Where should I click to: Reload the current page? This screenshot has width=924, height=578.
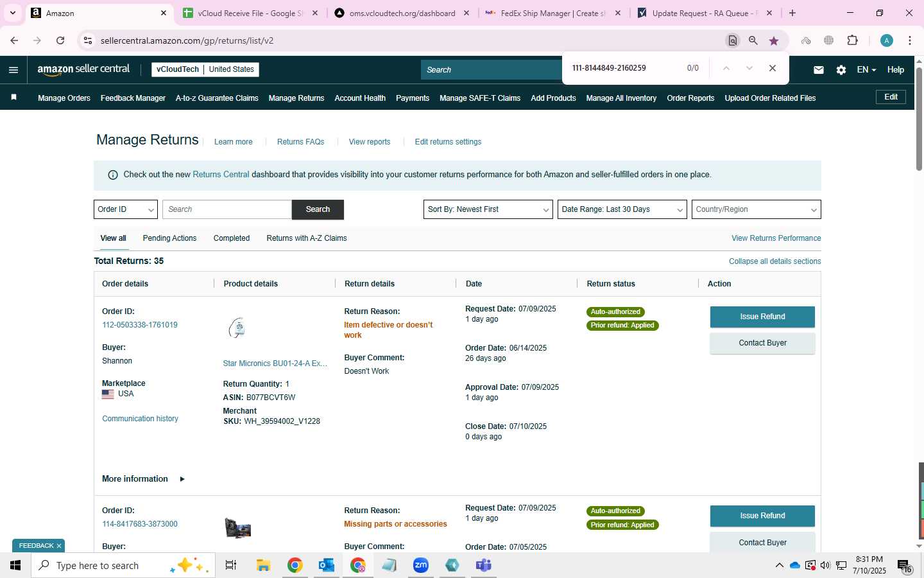pyautogui.click(x=60, y=40)
